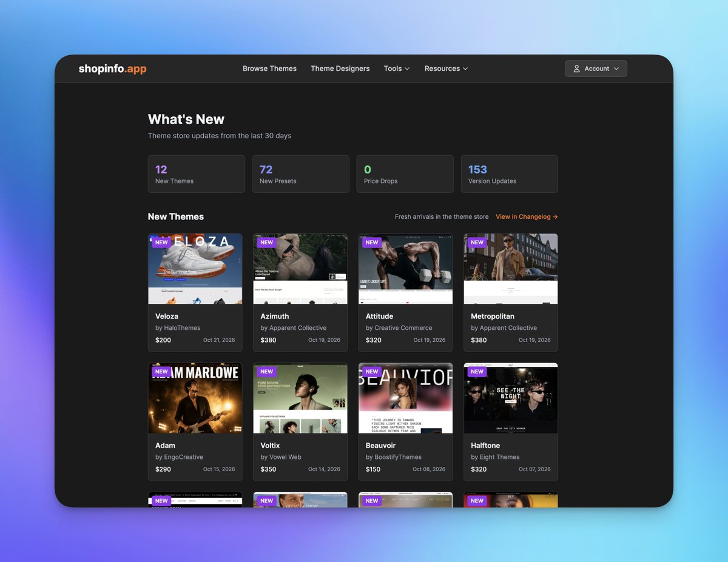Click the NEW badge on Beauvoir
The image size is (728, 562).
(372, 372)
